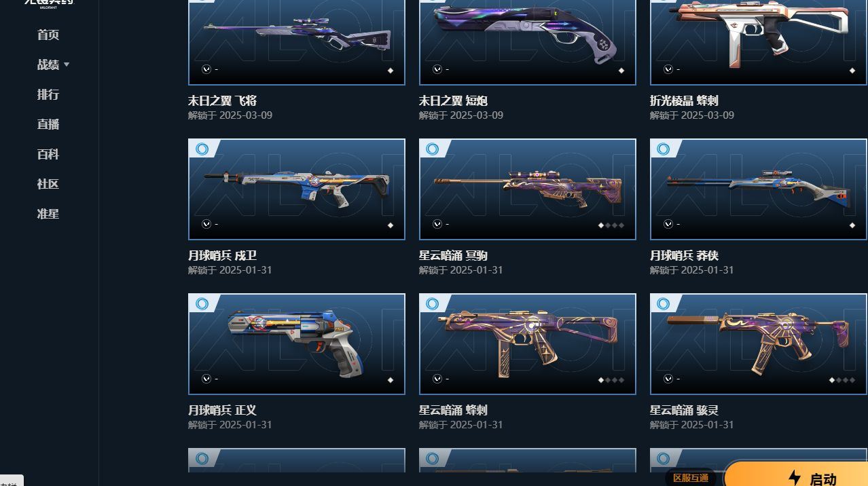Click the VP currency icon on 折光棱晶 蜂刺 card
The width and height of the screenshot is (868, 486).
[x=668, y=69]
